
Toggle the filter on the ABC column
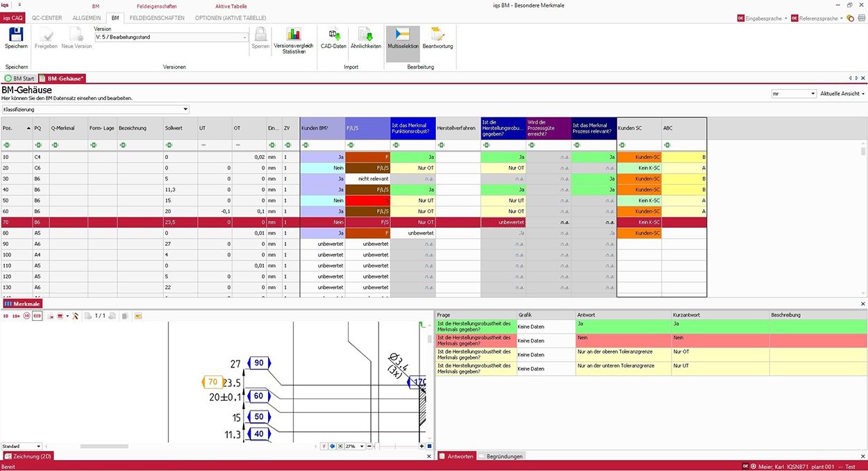point(668,143)
